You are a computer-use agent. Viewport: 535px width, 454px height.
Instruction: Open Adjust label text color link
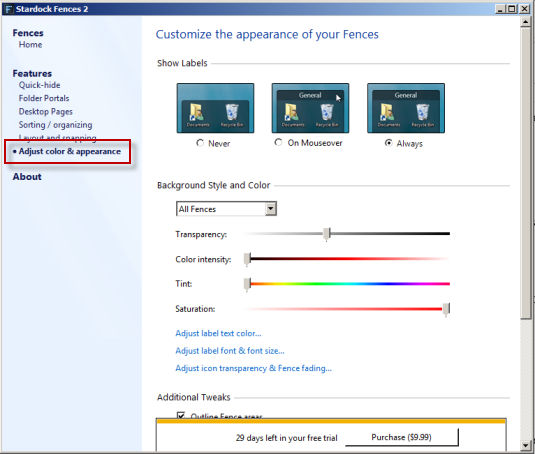coord(218,333)
